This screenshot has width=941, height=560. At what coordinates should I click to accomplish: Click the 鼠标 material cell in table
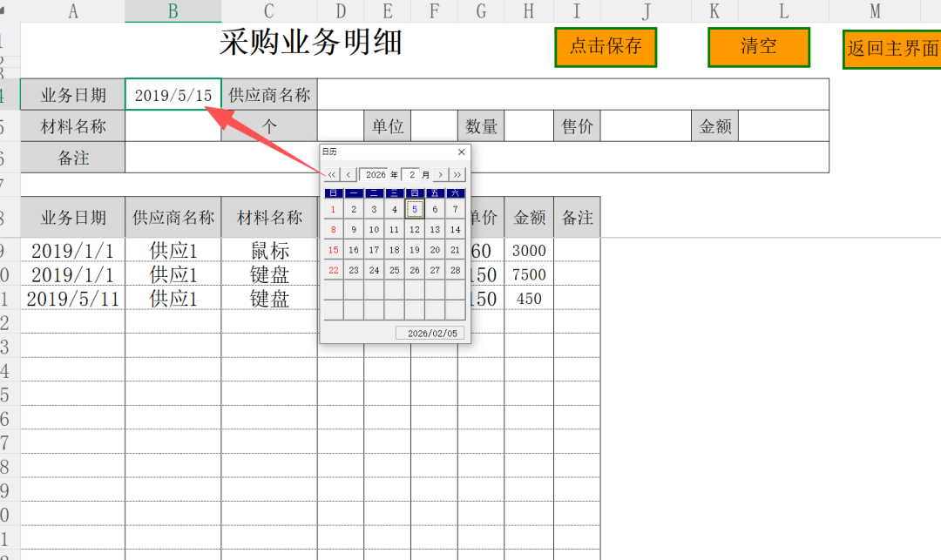(269, 251)
